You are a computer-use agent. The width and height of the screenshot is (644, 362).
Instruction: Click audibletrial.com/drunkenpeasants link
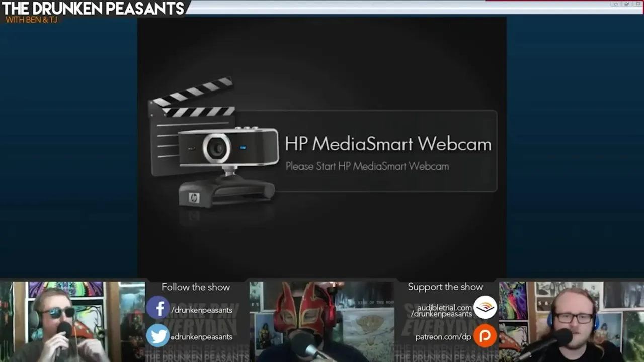(442, 311)
